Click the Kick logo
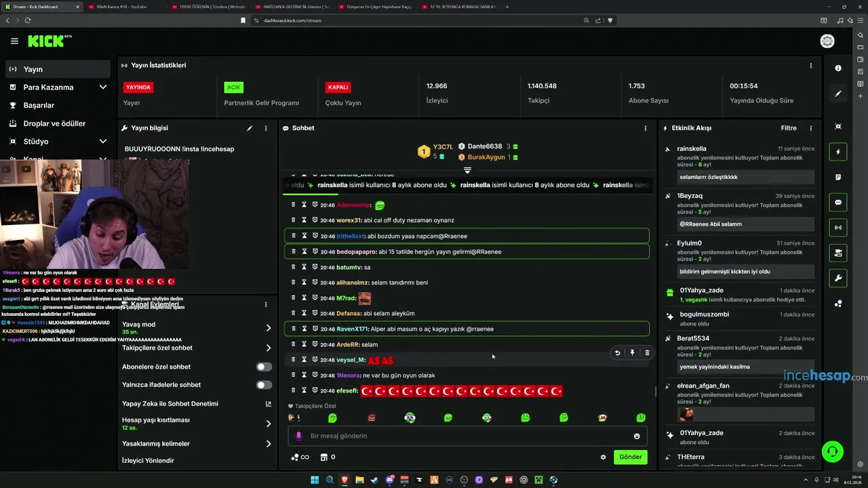 pyautogui.click(x=50, y=41)
